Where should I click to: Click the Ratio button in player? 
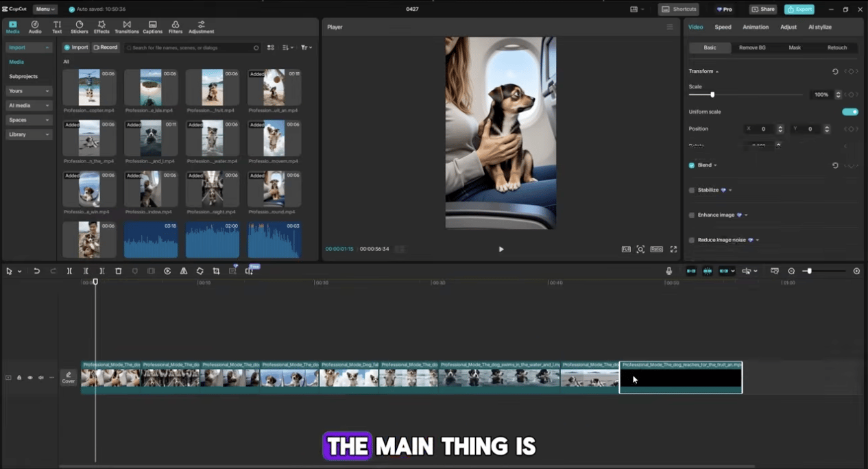click(656, 250)
